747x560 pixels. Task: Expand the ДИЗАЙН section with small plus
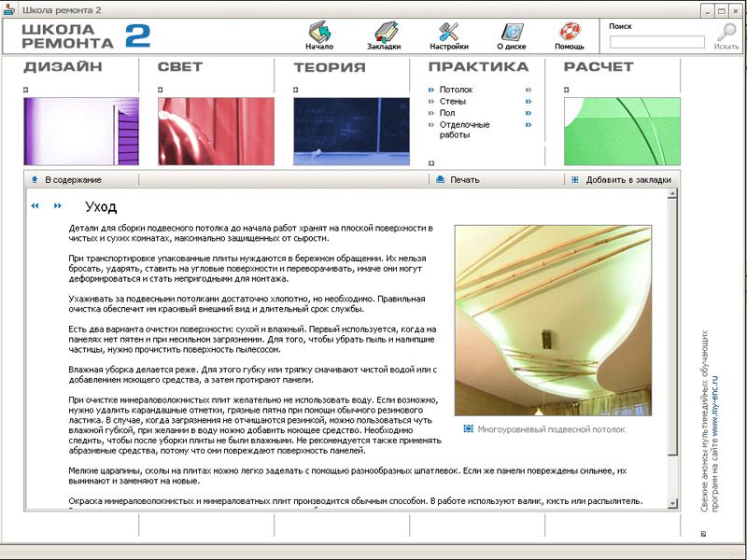[x=26, y=90]
